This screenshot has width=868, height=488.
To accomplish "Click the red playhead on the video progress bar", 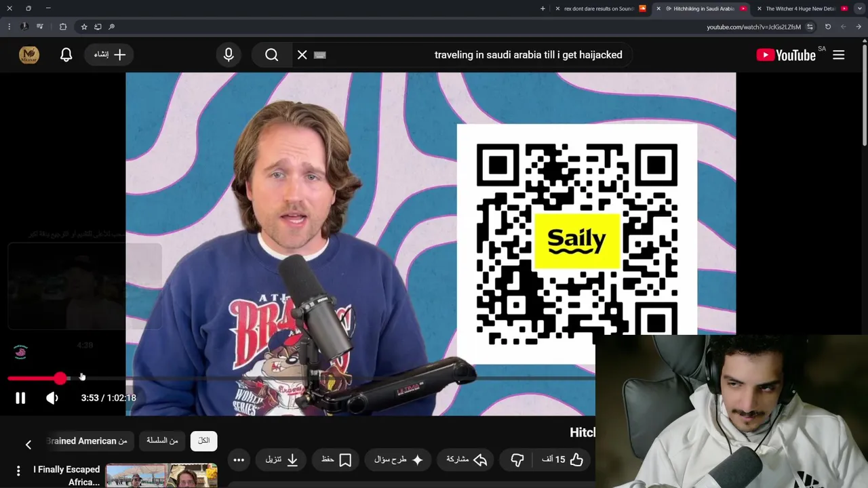I will [60, 378].
